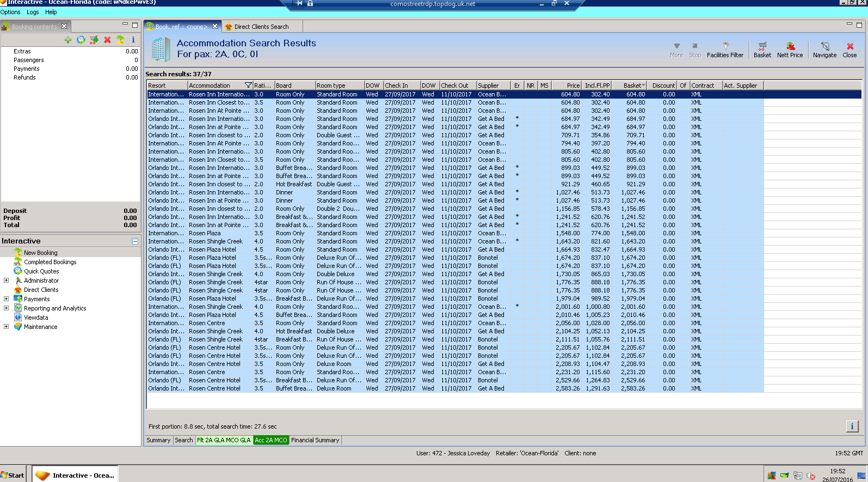This screenshot has height=482, width=868.
Task: Click the cart arrow icon in Booking contents toolbar
Action: coord(94,40)
